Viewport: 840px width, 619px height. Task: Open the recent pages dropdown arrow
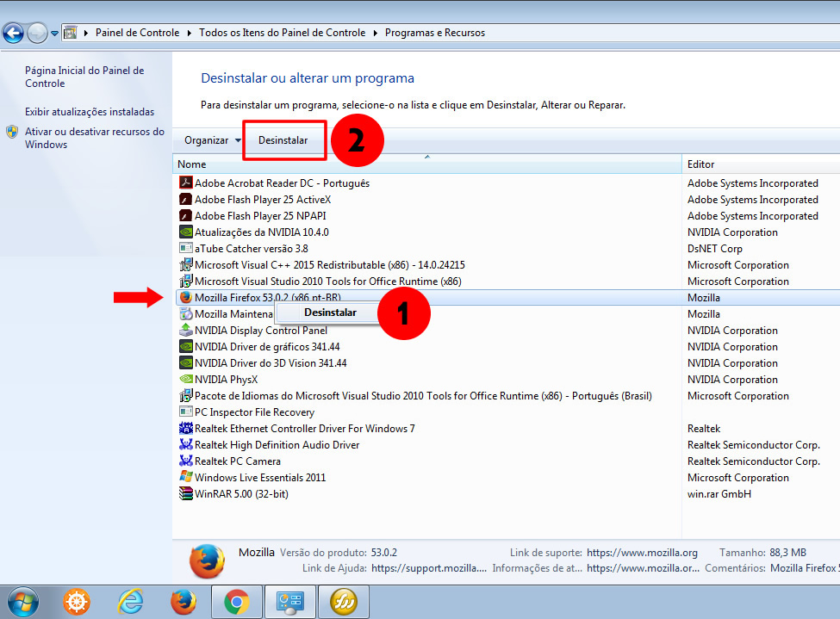pos(54,34)
